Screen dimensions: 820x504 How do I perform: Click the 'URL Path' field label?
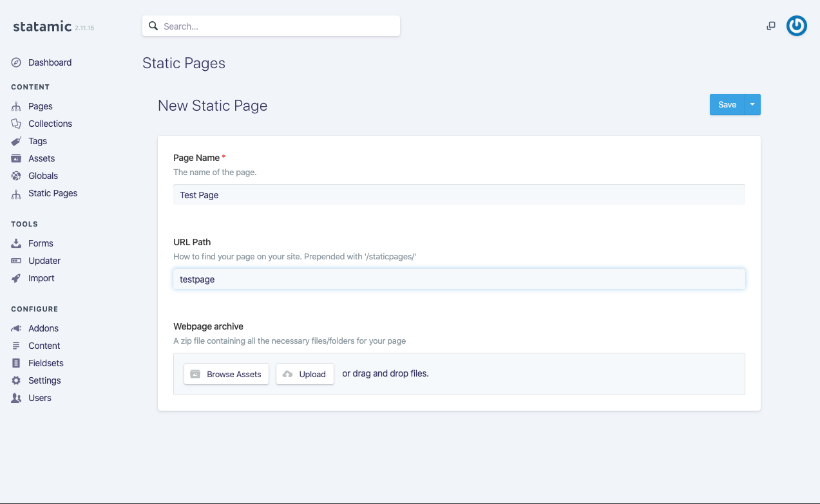click(x=192, y=242)
